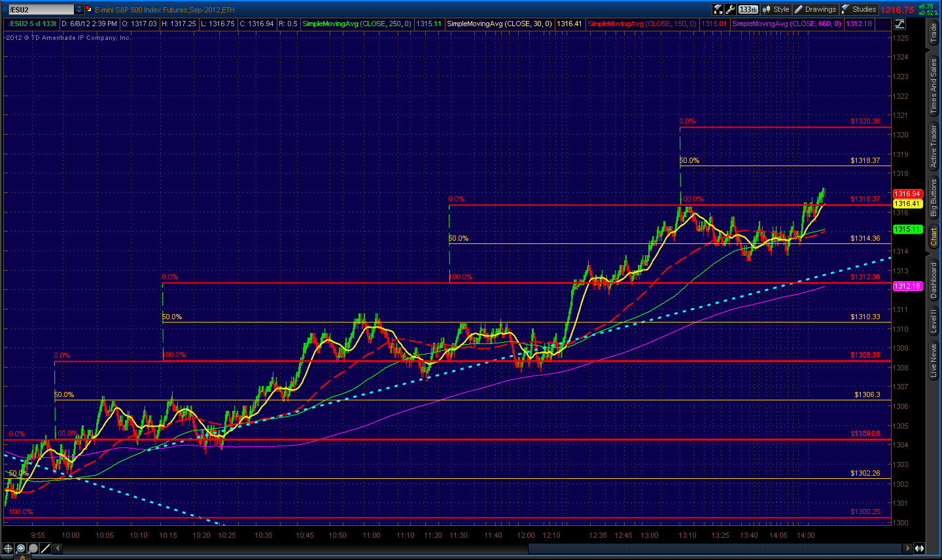
Task: Click the $1318.37 Fibonacci level label
Action: pyautogui.click(x=865, y=160)
